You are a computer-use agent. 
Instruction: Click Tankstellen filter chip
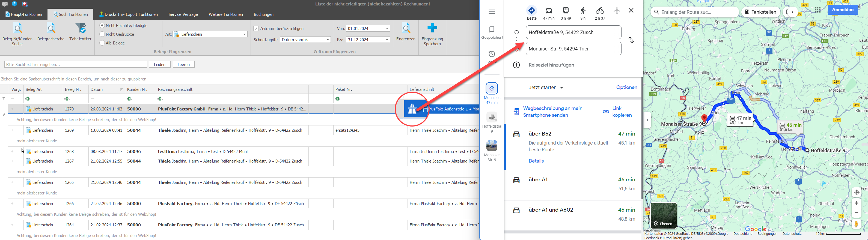point(761,12)
